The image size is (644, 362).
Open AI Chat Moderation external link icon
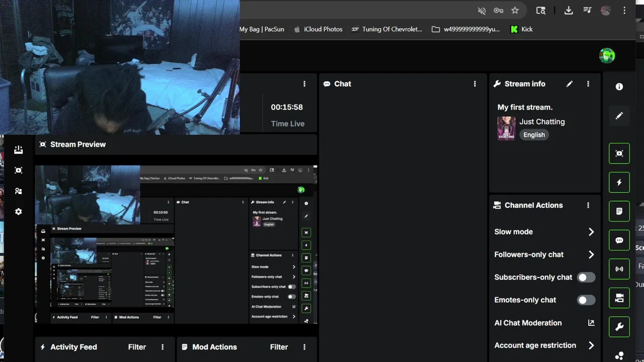591,323
